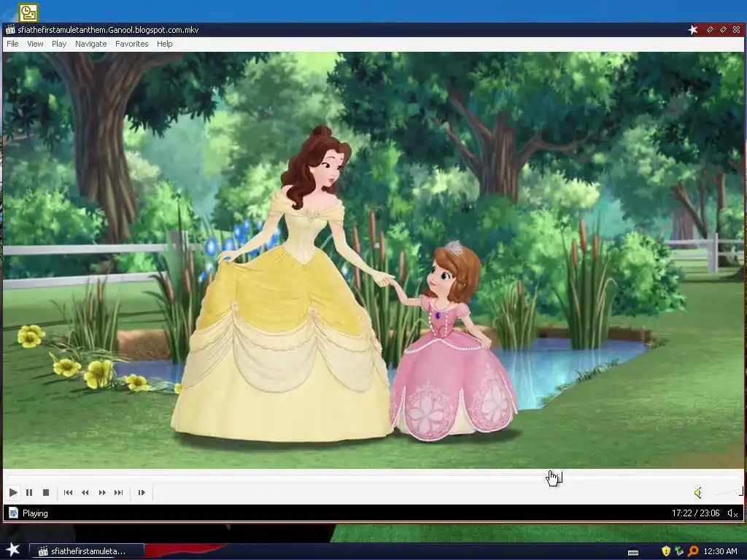Skip to the next file button
The image size is (747, 560).
(119, 492)
